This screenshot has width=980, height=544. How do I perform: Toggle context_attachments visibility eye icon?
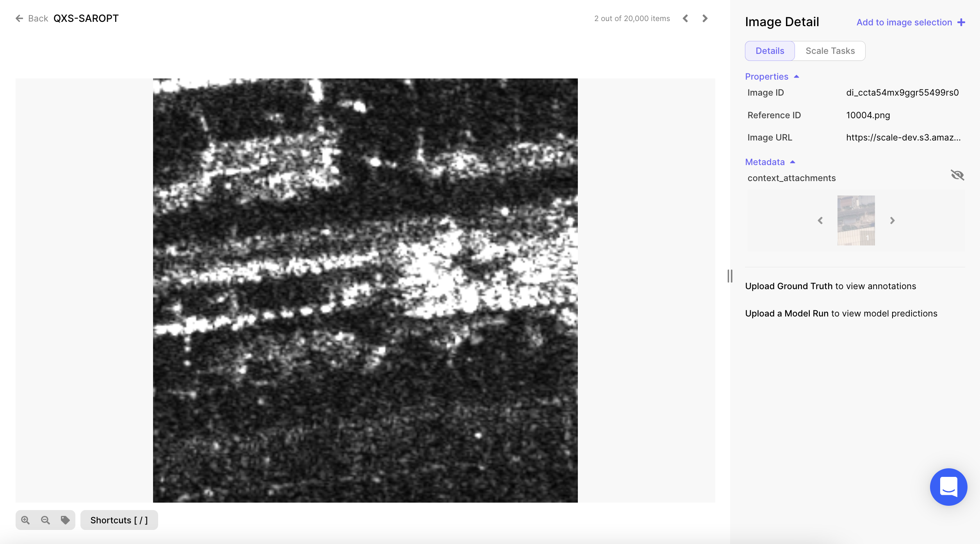[x=957, y=175]
